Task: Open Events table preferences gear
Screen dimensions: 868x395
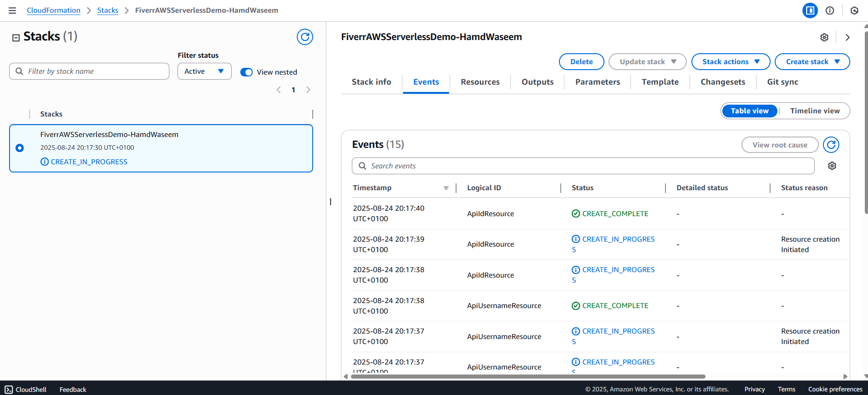Action: 832,166
